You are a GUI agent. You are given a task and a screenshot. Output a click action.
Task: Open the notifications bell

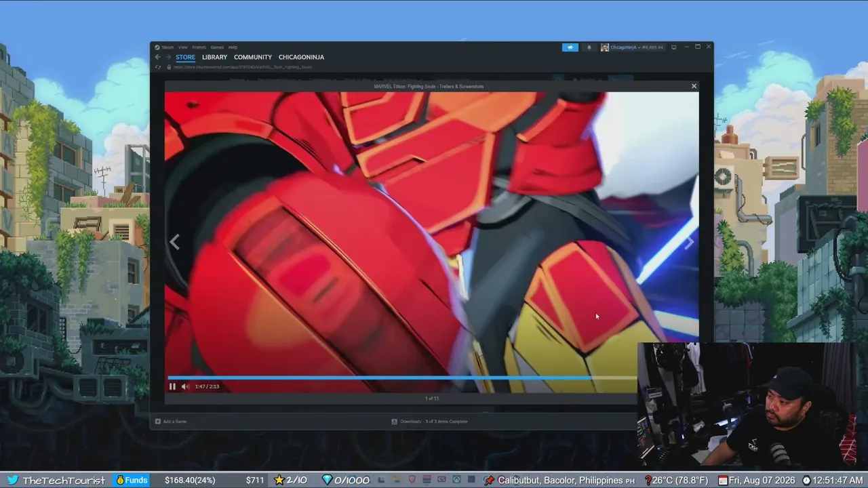(589, 47)
